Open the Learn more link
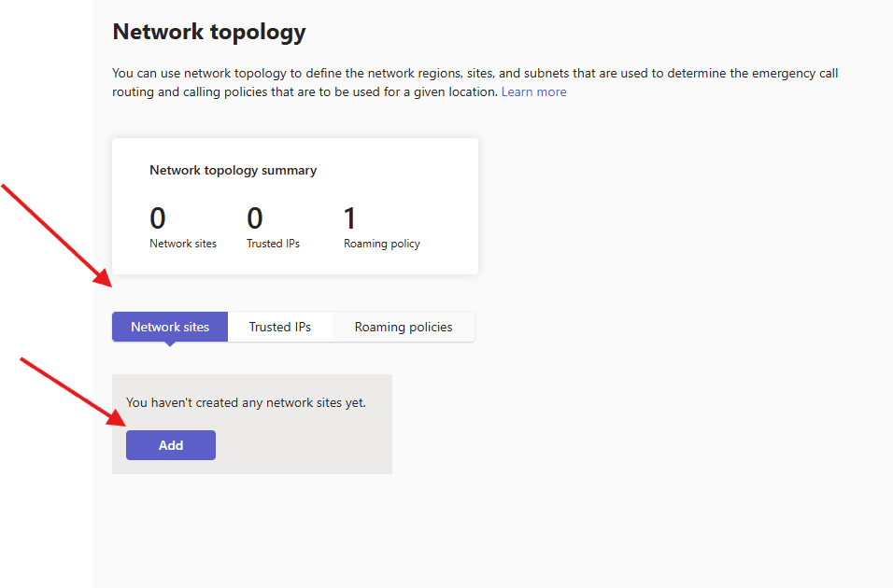The image size is (893, 588). click(x=533, y=91)
